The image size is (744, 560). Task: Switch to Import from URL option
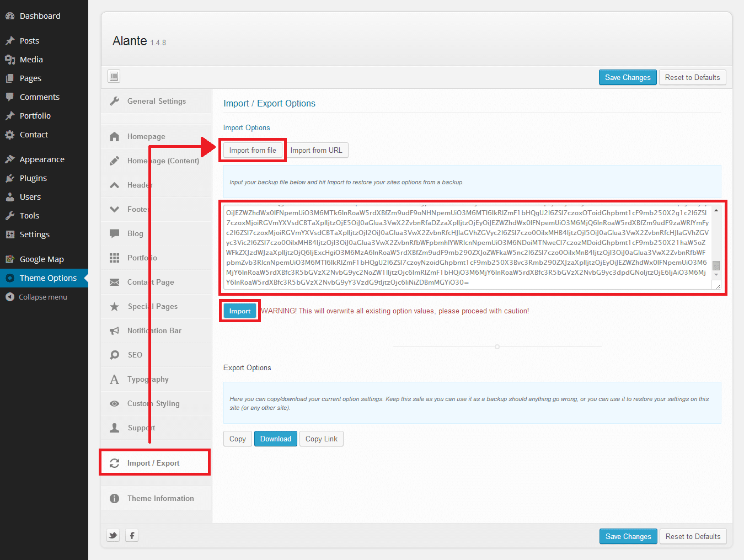coord(317,150)
